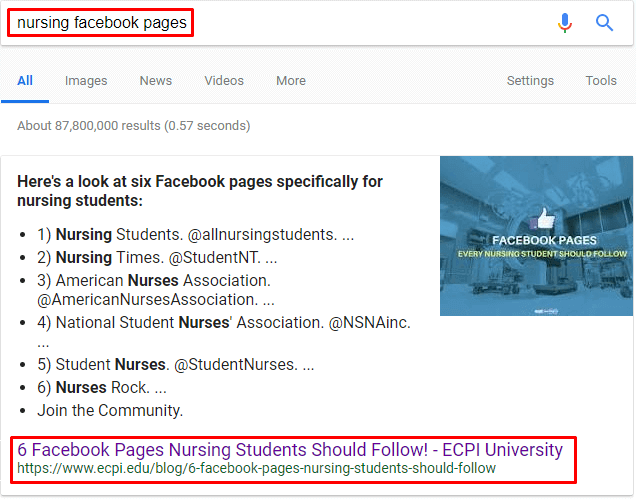Screen dimensions: 636x499
Task: Click the snippet heading about six Facebook pages
Action: pos(200,191)
